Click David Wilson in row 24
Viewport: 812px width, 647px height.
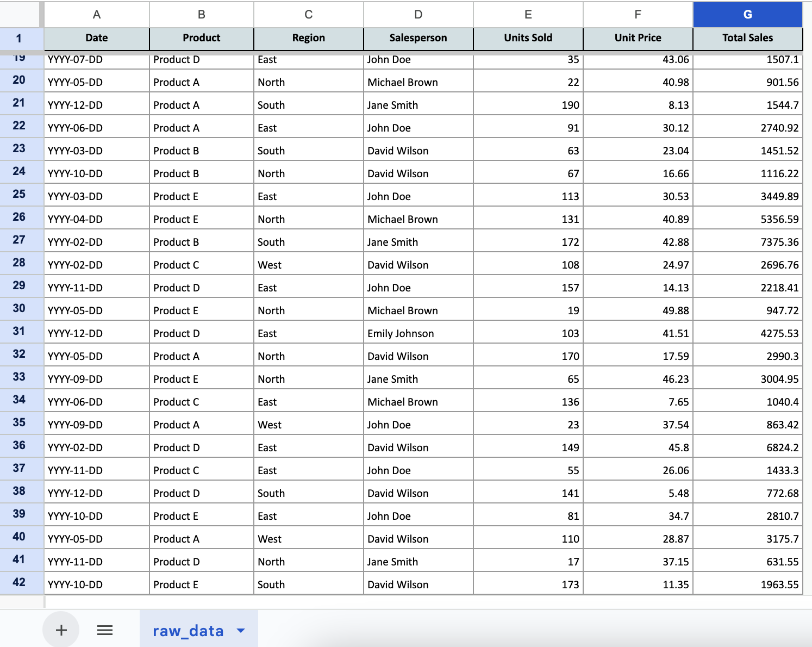pos(419,173)
